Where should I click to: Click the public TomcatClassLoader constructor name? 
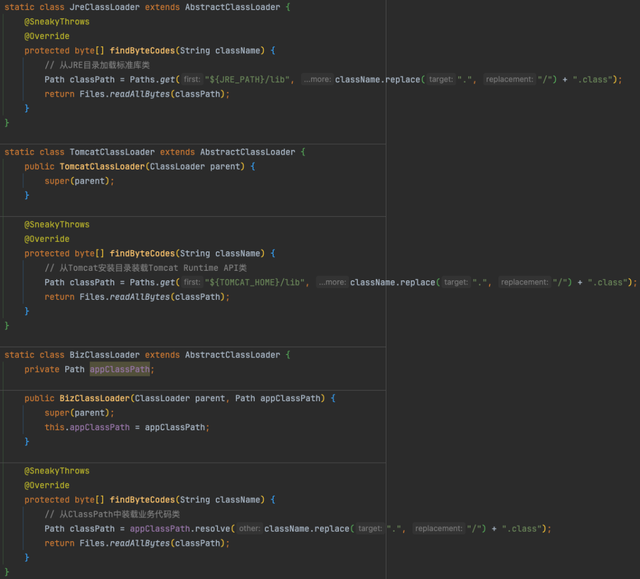(102, 166)
